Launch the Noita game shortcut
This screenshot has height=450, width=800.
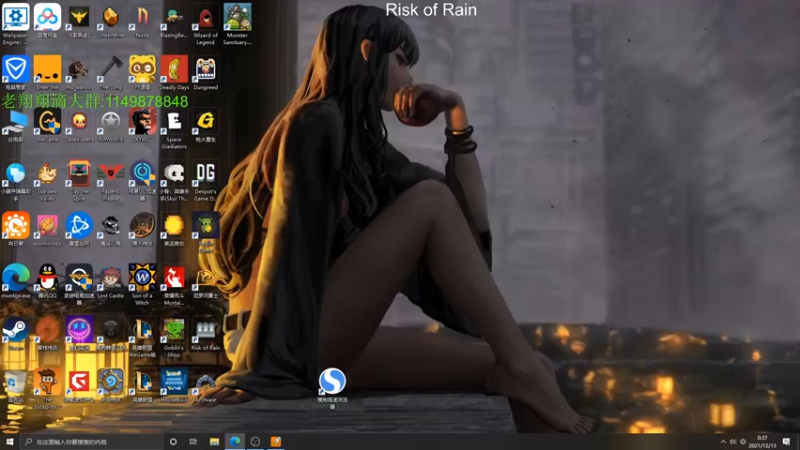[142, 20]
